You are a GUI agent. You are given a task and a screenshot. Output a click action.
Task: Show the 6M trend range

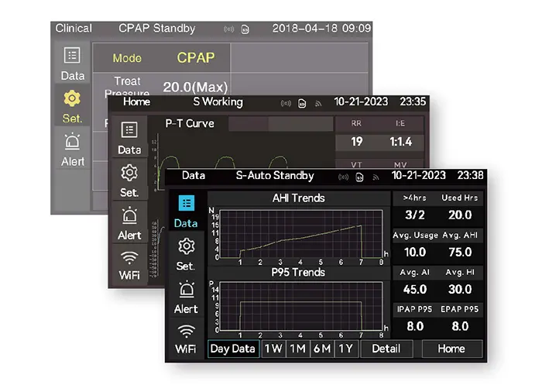click(322, 349)
